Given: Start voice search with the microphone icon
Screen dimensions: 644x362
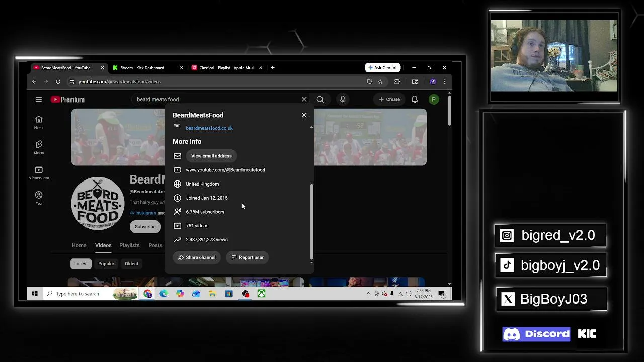Looking at the screenshot, I should (x=343, y=99).
